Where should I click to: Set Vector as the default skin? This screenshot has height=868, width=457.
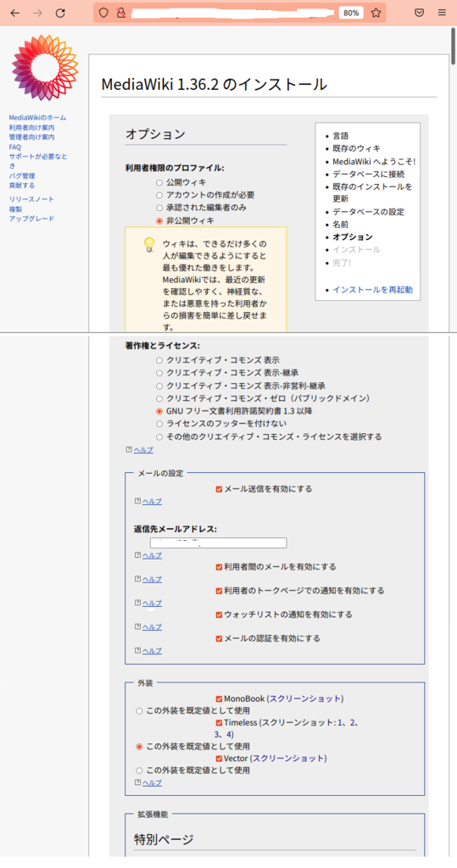(x=140, y=771)
